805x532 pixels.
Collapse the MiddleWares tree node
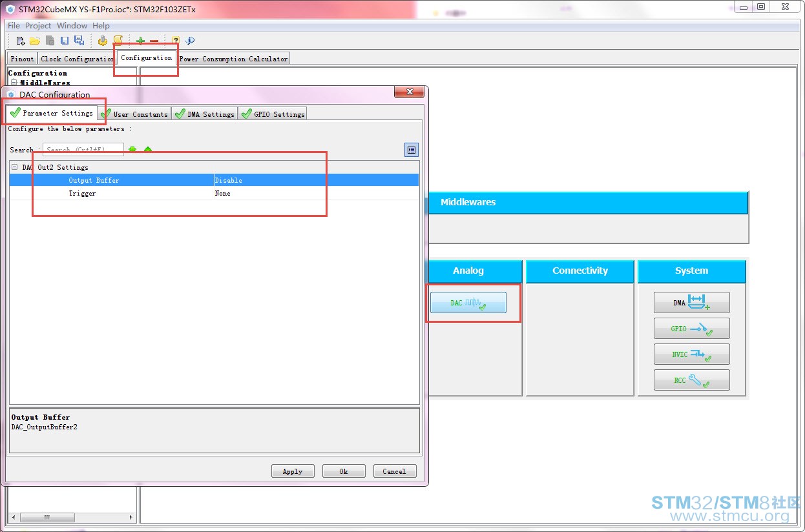(14, 83)
